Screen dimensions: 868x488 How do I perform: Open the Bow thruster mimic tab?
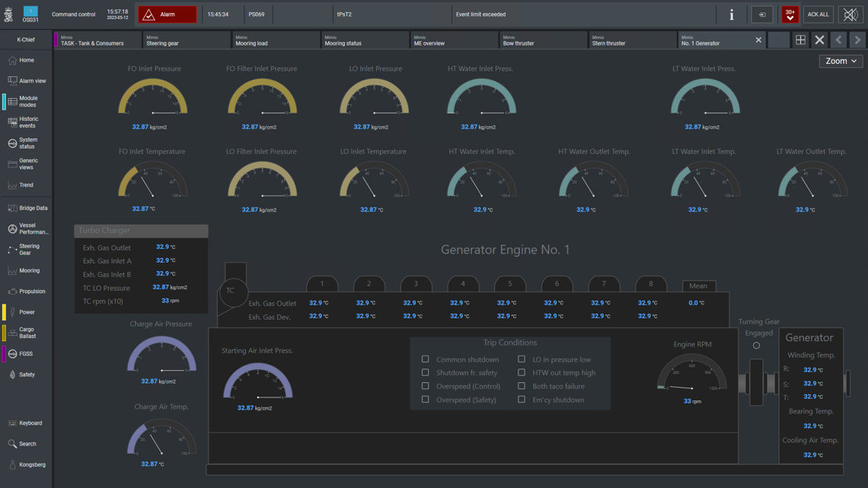pyautogui.click(x=542, y=40)
